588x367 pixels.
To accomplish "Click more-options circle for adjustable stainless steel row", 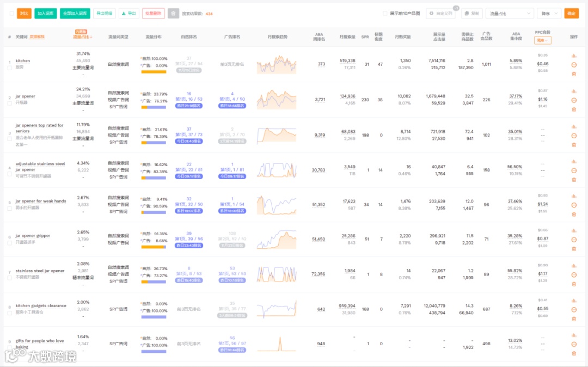I will [x=574, y=170].
